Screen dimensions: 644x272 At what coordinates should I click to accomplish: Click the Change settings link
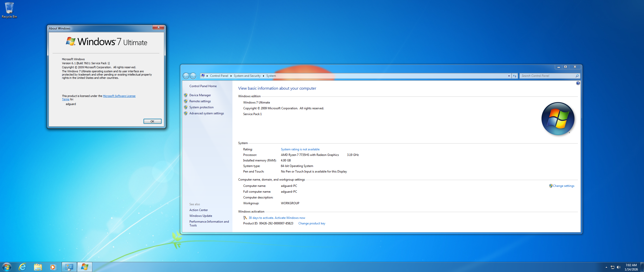pos(563,186)
